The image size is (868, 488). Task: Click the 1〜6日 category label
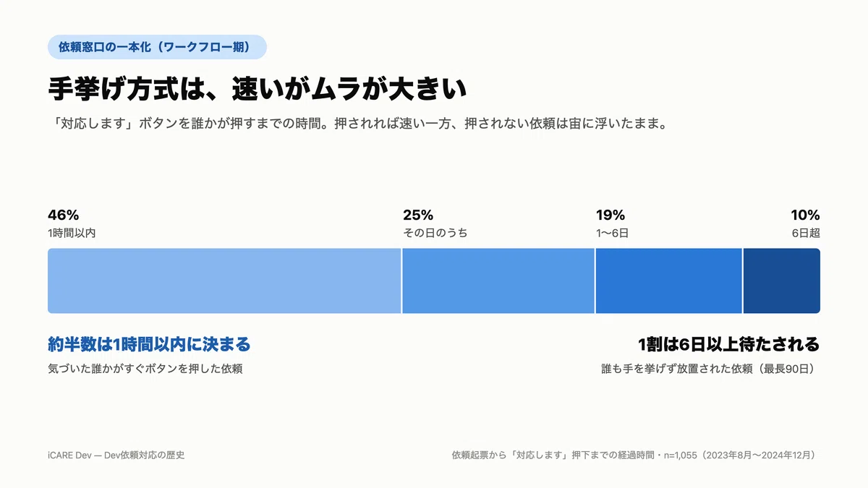(612, 233)
